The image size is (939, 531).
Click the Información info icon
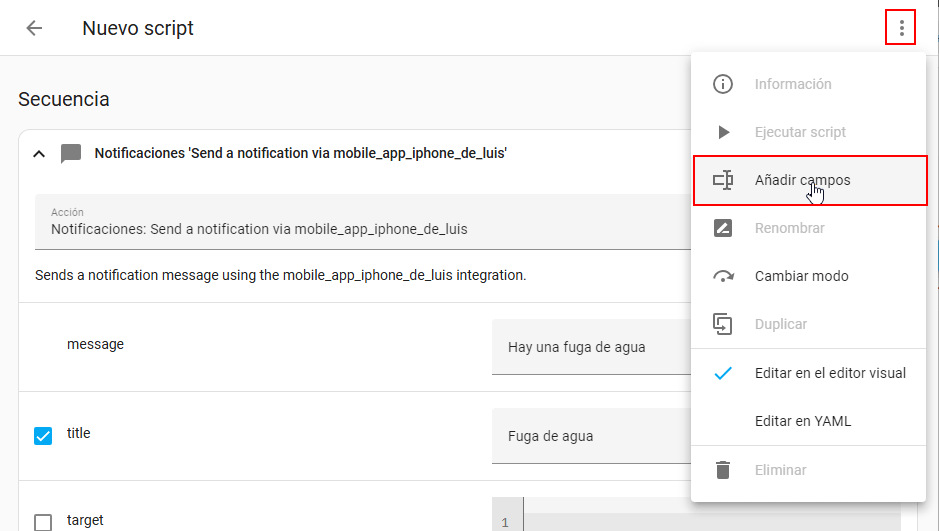tap(722, 84)
